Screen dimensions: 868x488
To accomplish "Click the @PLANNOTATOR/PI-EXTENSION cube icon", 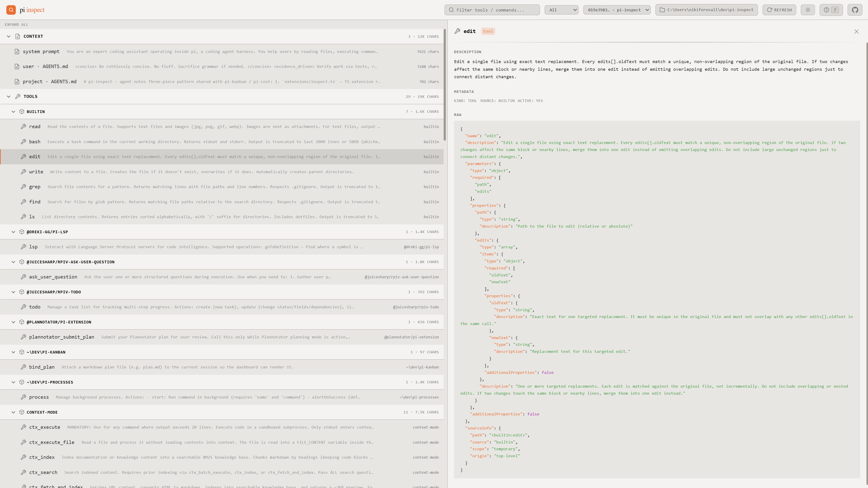I will click(21, 322).
